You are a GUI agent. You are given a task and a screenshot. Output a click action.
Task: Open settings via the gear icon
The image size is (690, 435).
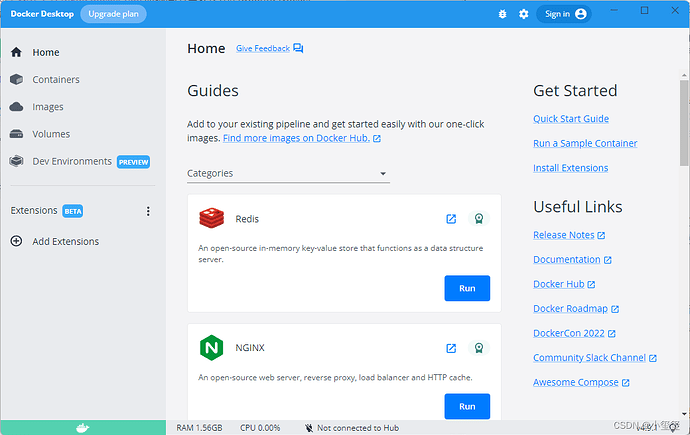(x=523, y=14)
